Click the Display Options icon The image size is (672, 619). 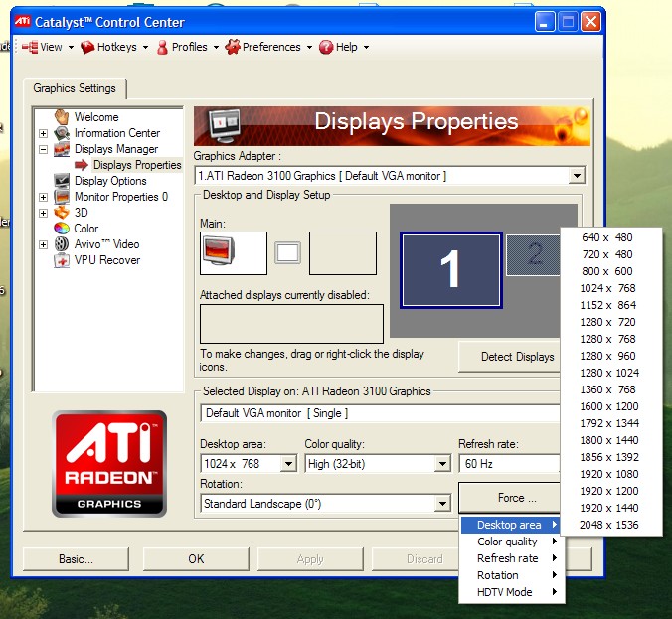(62, 181)
